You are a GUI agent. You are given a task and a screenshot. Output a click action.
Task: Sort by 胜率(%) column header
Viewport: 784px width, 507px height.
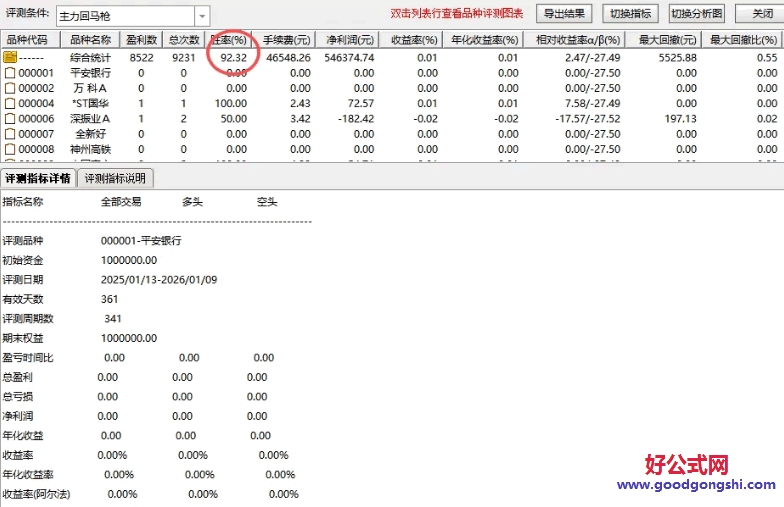(x=228, y=40)
